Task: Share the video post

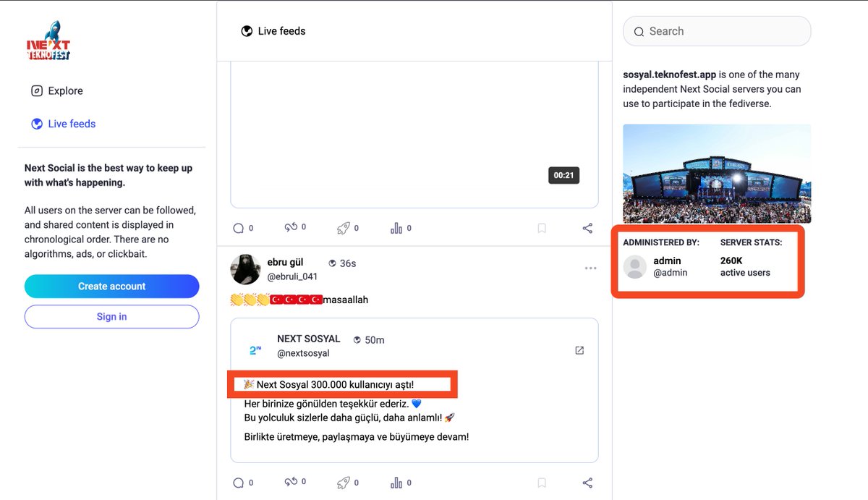Action: [x=587, y=228]
